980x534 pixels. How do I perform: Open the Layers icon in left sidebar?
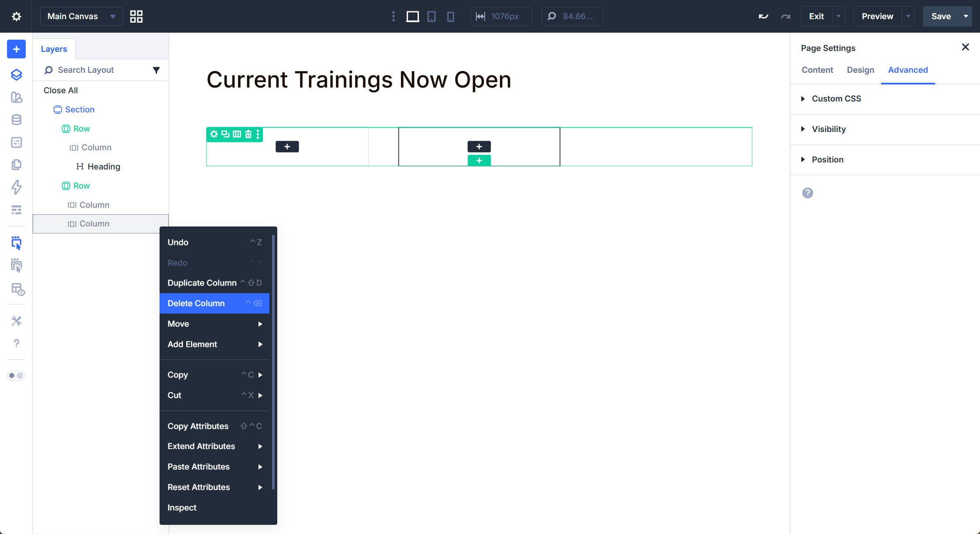16,74
